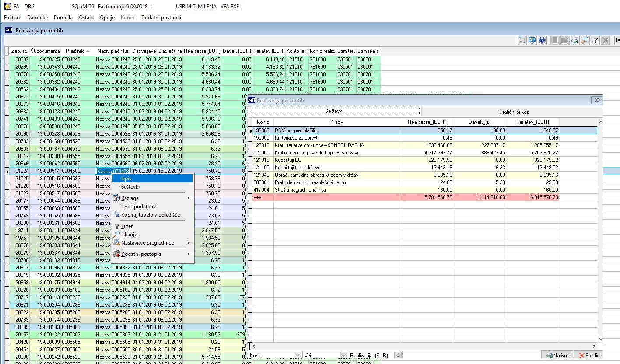Choose Kopiraj tabelo v odložišče
The width and height of the screenshot is (620, 364).
(x=150, y=215)
